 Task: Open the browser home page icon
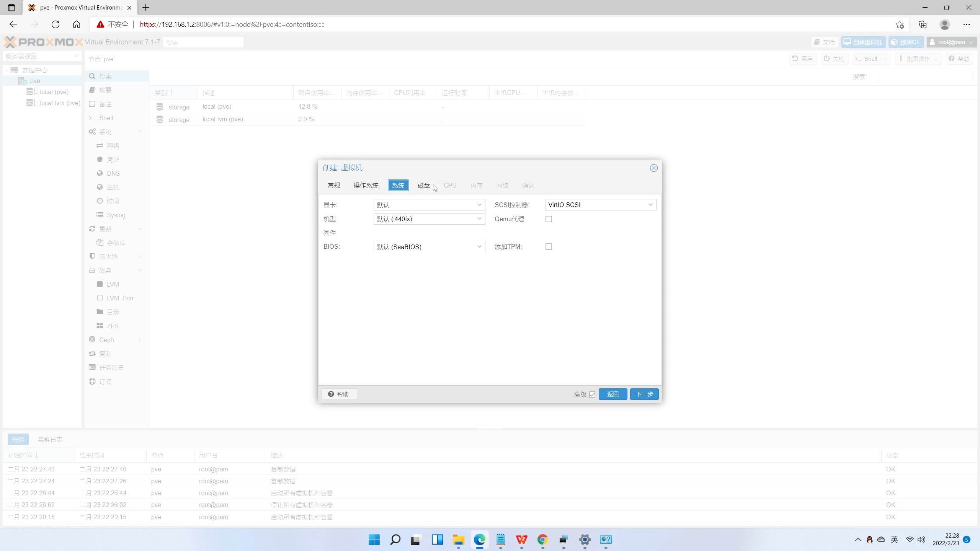(77, 24)
